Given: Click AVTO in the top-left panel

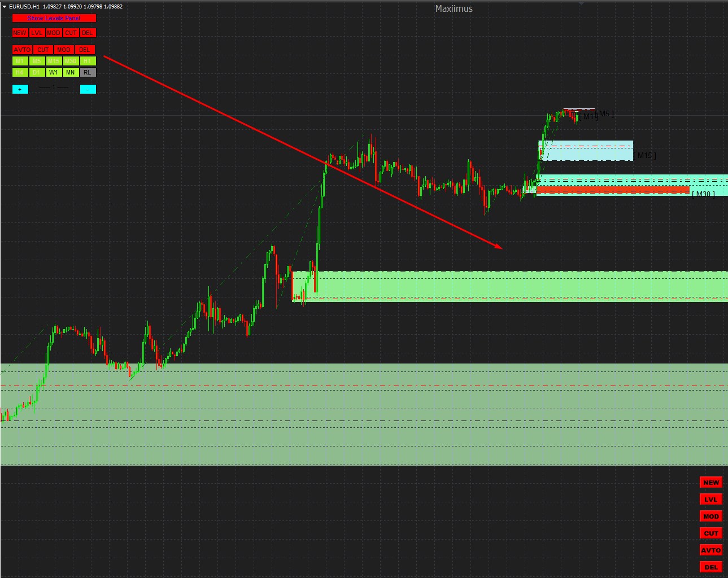Looking at the screenshot, I should click(x=22, y=50).
